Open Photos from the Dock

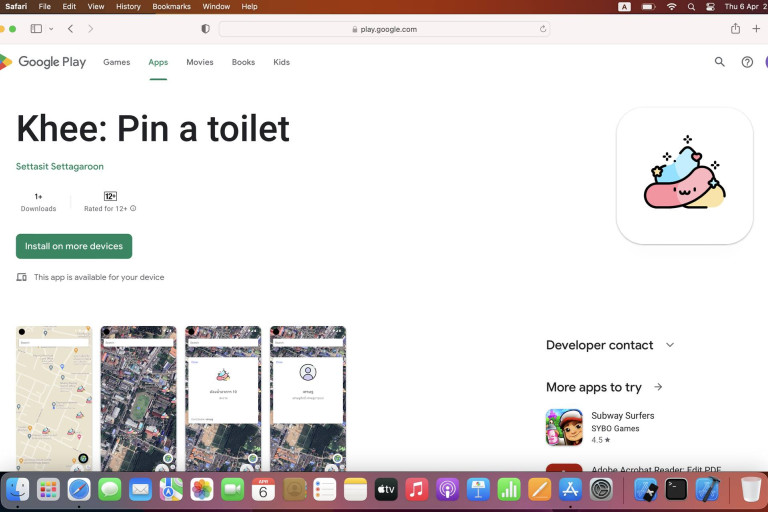pyautogui.click(x=202, y=489)
